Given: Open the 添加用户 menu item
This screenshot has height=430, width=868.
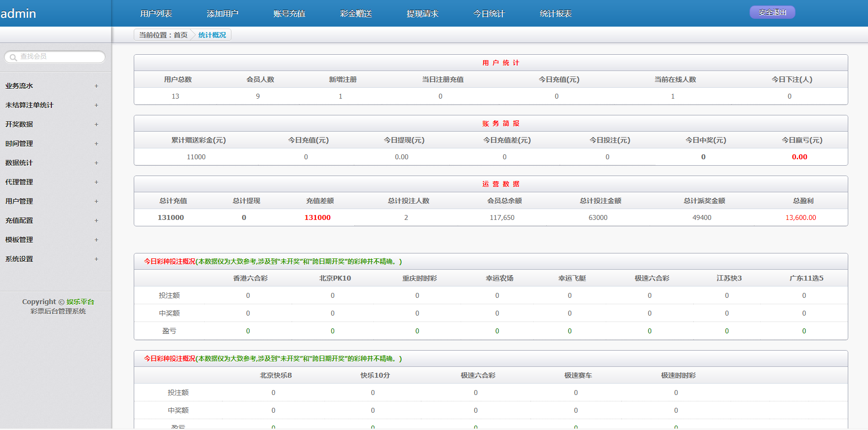Looking at the screenshot, I should [x=223, y=14].
